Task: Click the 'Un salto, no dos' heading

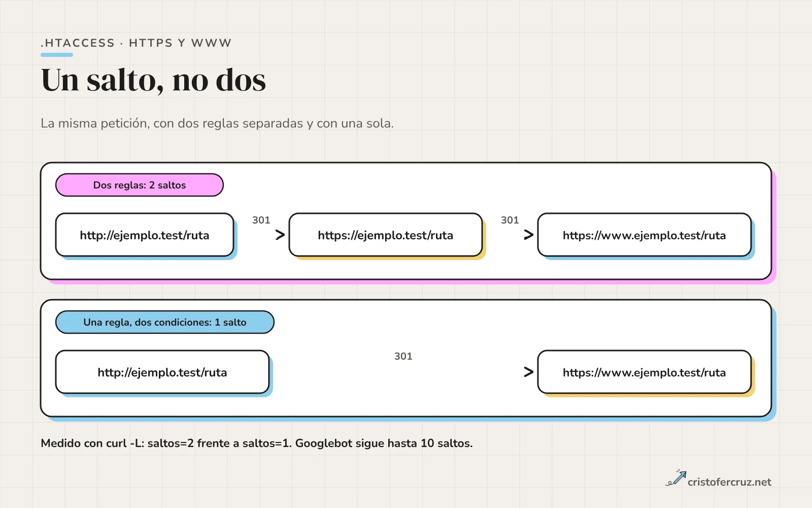Action: click(153, 80)
